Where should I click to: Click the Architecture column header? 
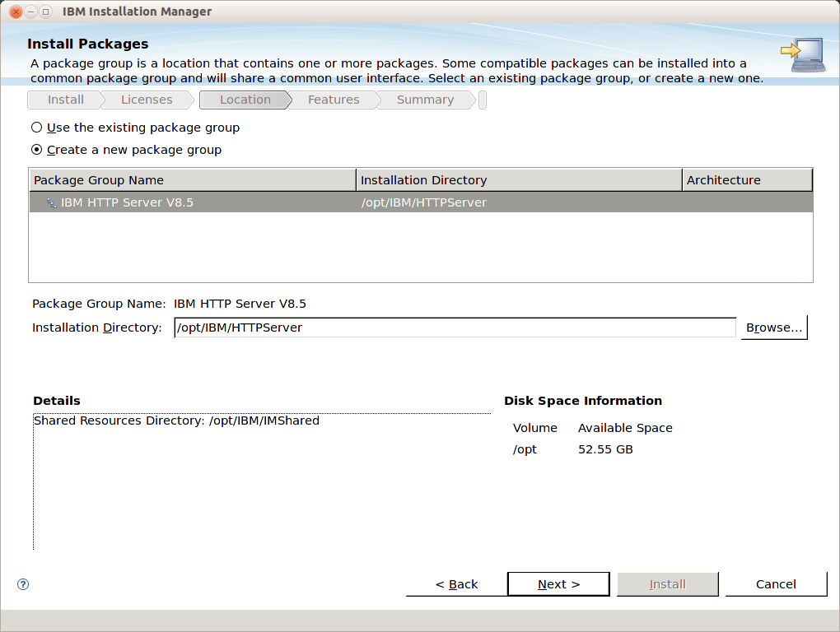click(x=747, y=180)
